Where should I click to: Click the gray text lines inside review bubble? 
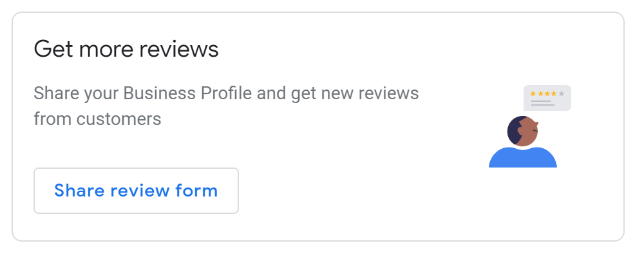[542, 103]
